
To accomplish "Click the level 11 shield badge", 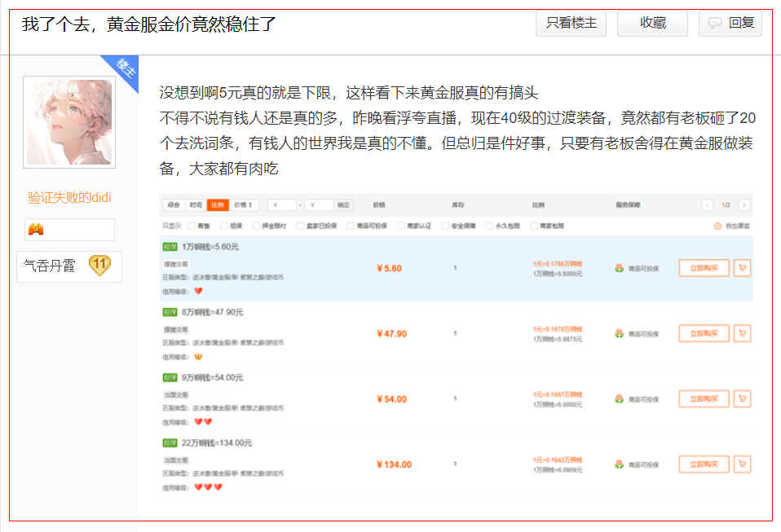I will coord(99,266).
